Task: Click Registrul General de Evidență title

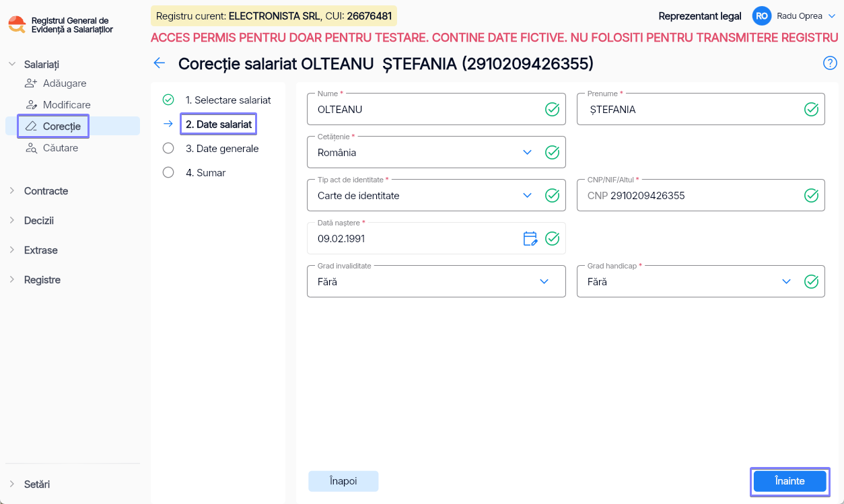Action: (x=72, y=25)
